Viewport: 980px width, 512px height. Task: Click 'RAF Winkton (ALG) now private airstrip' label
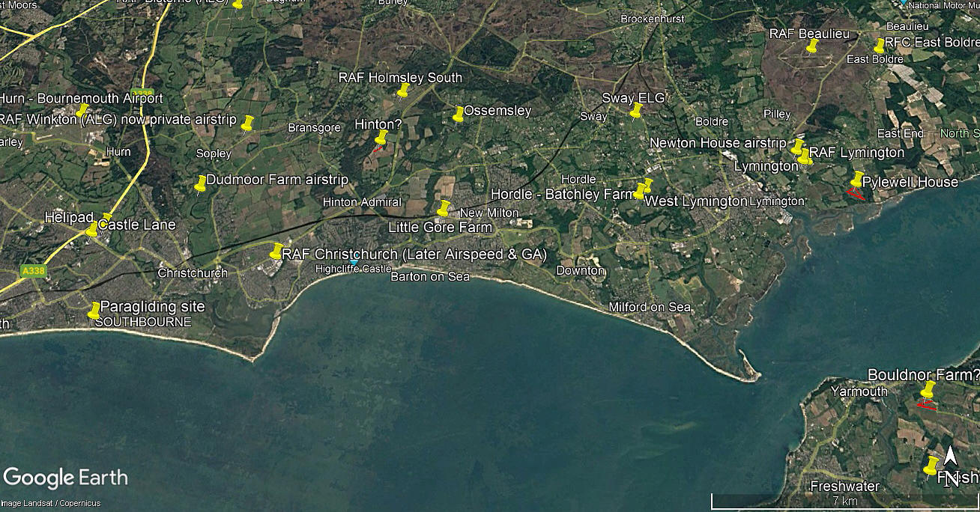pos(118,120)
